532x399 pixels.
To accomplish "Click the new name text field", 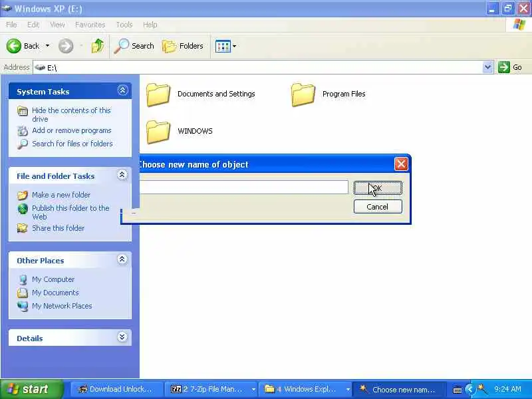I will (243, 187).
